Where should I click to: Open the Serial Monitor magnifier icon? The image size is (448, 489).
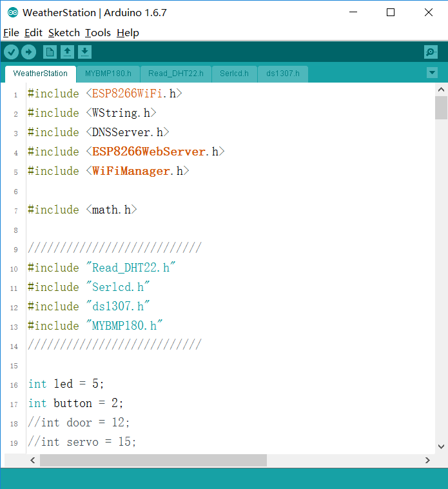pyautogui.click(x=431, y=52)
